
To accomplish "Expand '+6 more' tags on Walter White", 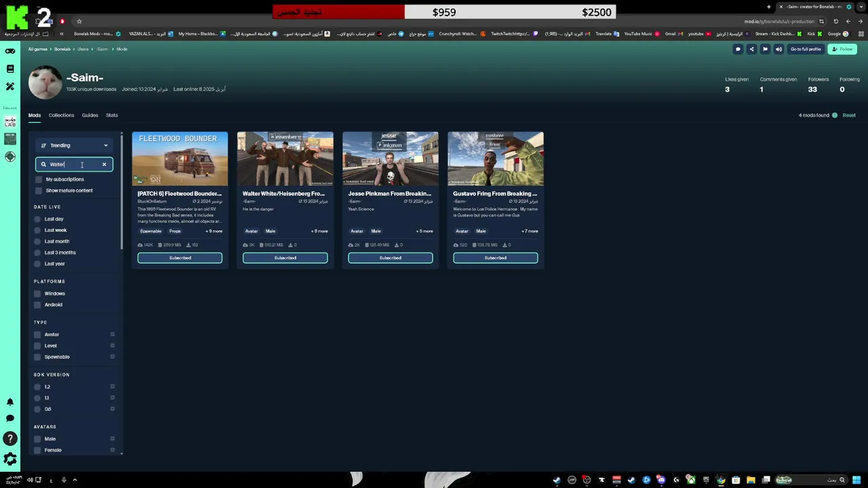I will pos(319,231).
